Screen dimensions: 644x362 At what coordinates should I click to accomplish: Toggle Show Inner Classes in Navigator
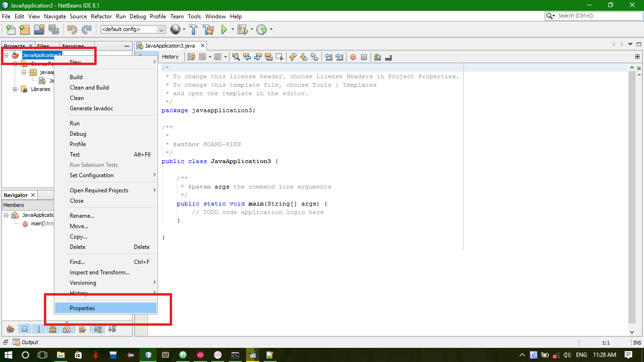67,329
